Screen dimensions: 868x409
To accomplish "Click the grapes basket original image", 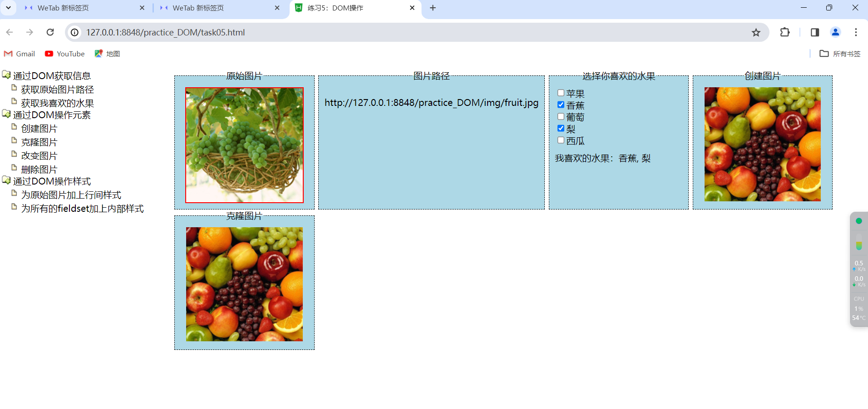I will 244,145.
